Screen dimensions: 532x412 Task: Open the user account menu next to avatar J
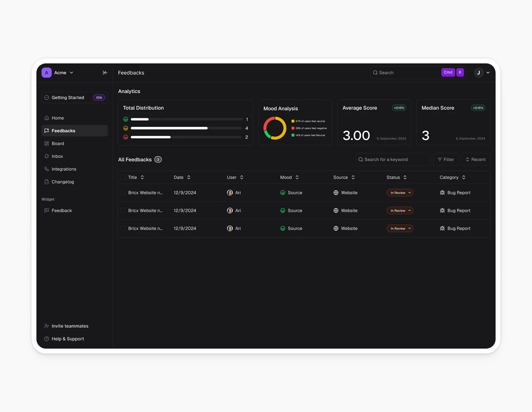[488, 72]
